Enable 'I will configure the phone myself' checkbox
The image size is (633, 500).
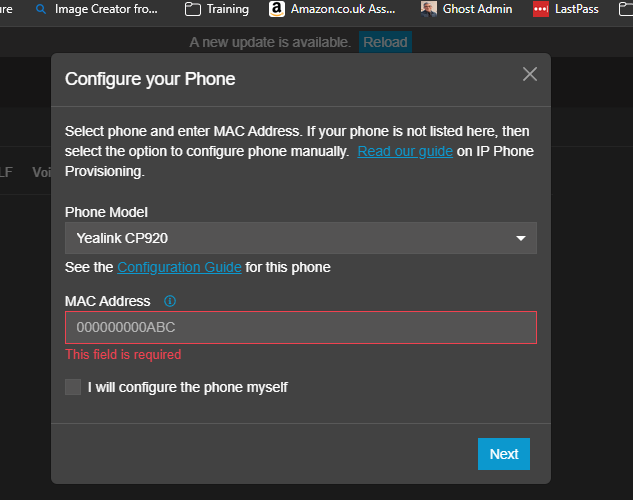73,387
